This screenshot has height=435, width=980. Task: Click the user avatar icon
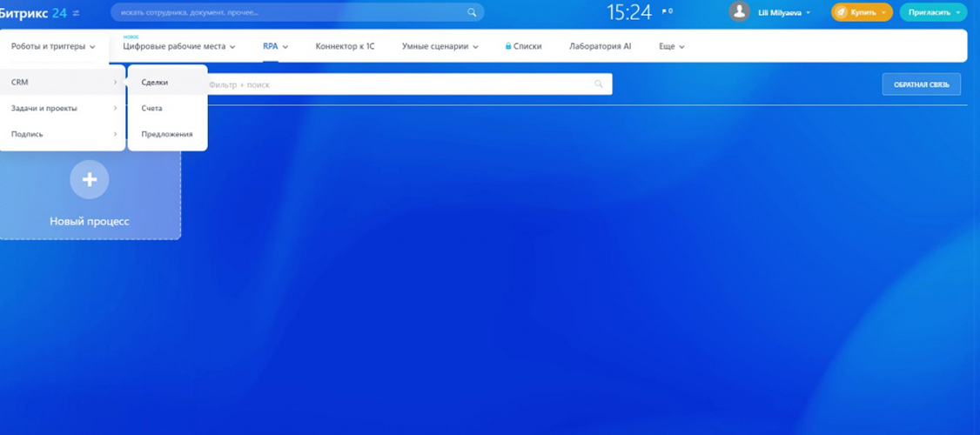(739, 12)
